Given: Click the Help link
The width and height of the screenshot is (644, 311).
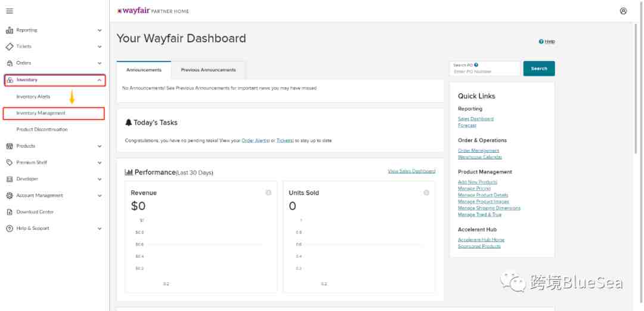Looking at the screenshot, I should [x=547, y=42].
